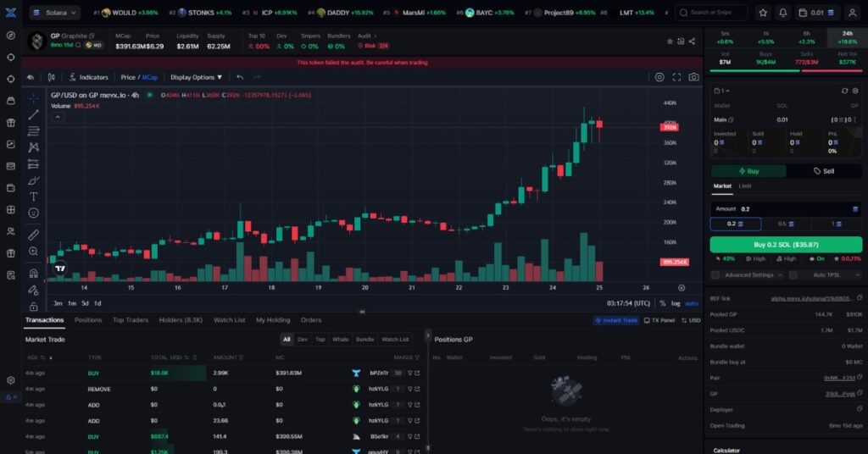Switch currency display to USD
Screen dimensions: 868x454
click(691, 320)
